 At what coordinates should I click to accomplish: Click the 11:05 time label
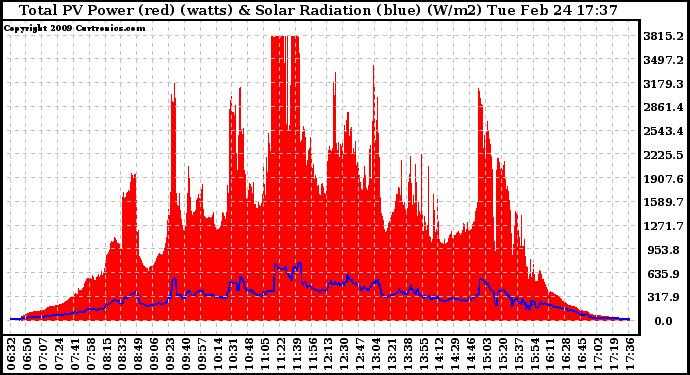[264, 353]
